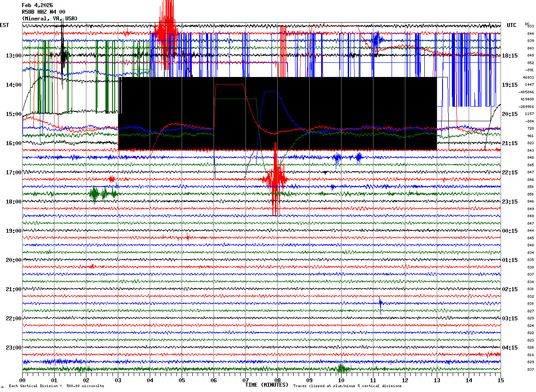Select the 13:00 EST time marker
The width and height of the screenshot is (536, 392).
[13, 56]
